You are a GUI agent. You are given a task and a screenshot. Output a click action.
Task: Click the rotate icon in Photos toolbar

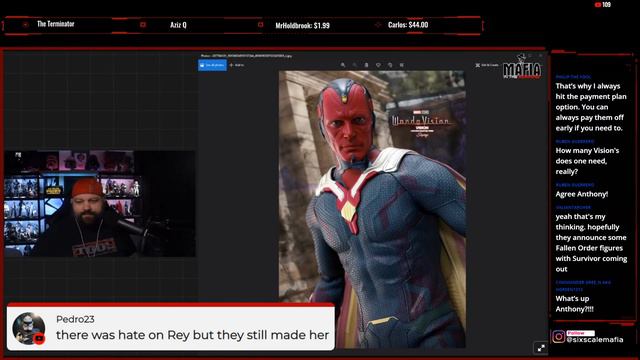(x=390, y=65)
